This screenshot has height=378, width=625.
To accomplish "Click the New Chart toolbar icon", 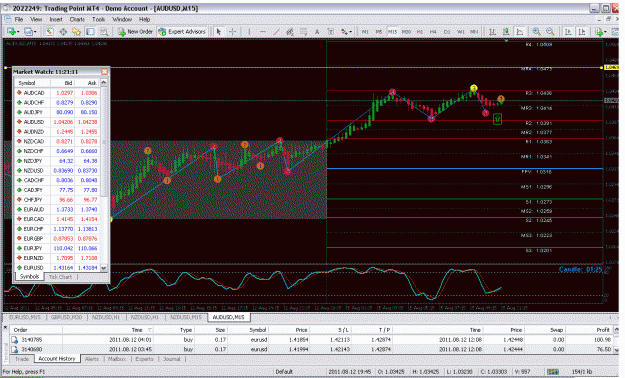I will [x=12, y=32].
